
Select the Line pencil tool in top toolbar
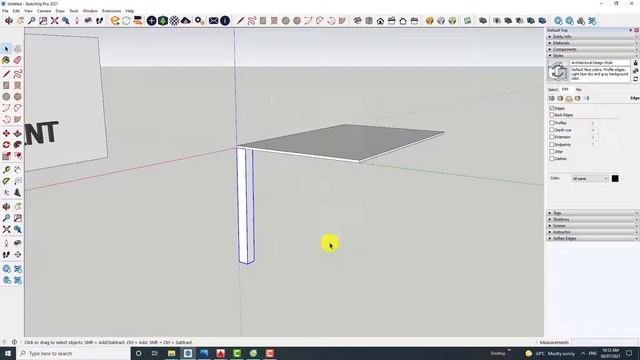click(240, 20)
